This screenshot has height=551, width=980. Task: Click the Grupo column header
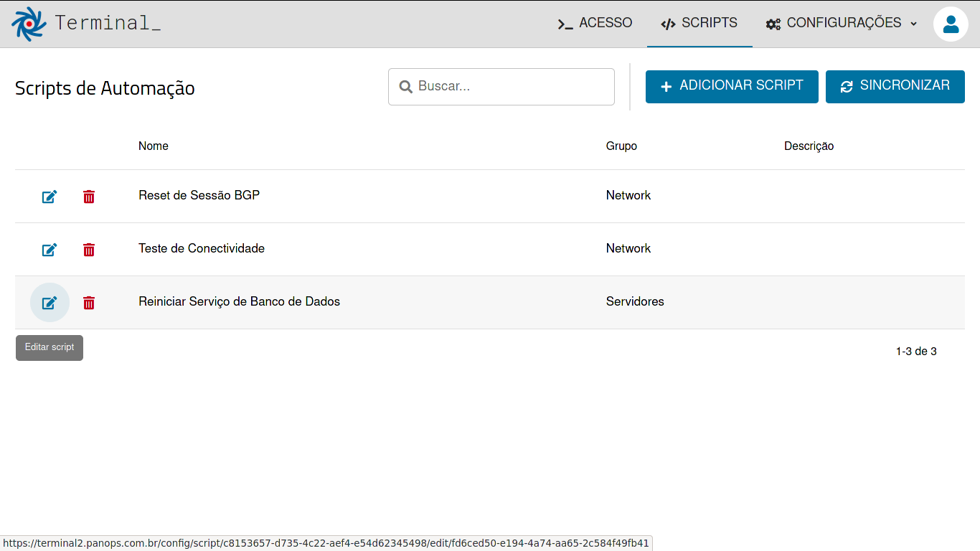[621, 146]
